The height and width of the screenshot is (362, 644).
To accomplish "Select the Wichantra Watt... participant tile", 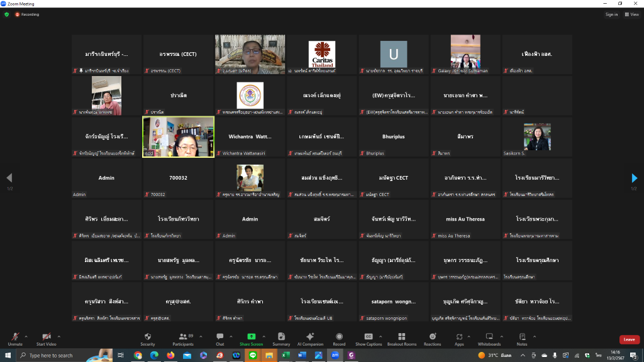I will [250, 136].
